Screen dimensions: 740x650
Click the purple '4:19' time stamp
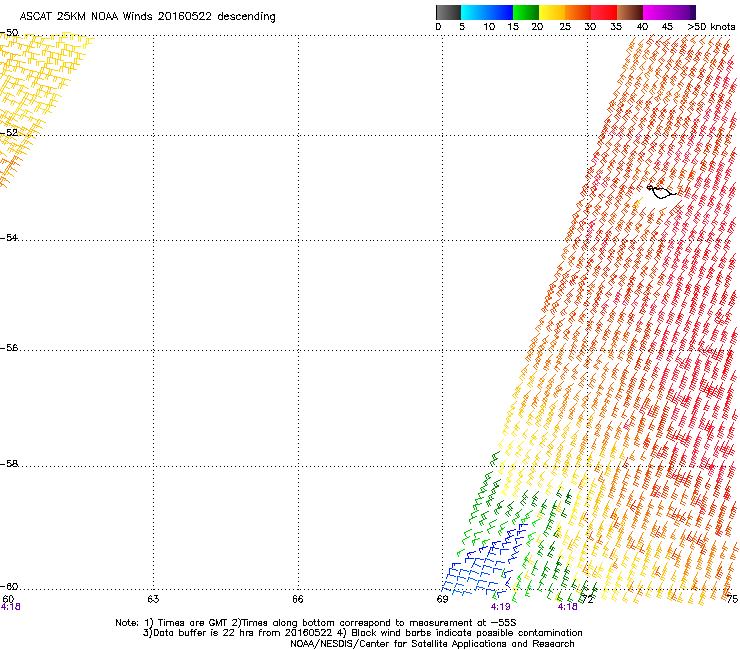pos(500,607)
